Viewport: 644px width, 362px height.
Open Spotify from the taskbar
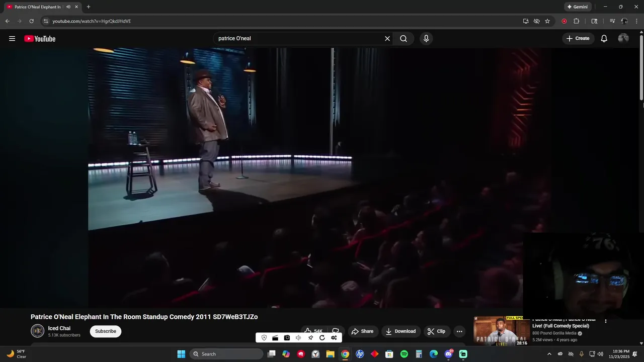[404, 354]
